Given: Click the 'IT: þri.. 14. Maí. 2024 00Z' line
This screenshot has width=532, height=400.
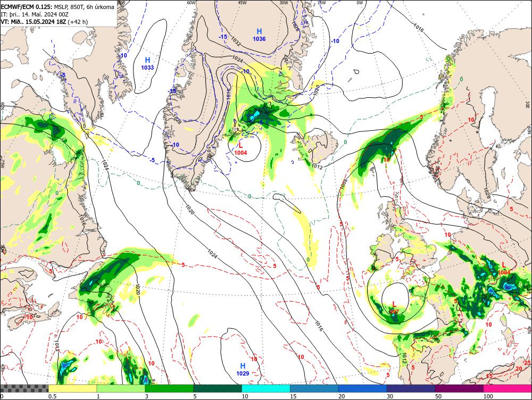Looking at the screenshot, I should coord(35,14).
